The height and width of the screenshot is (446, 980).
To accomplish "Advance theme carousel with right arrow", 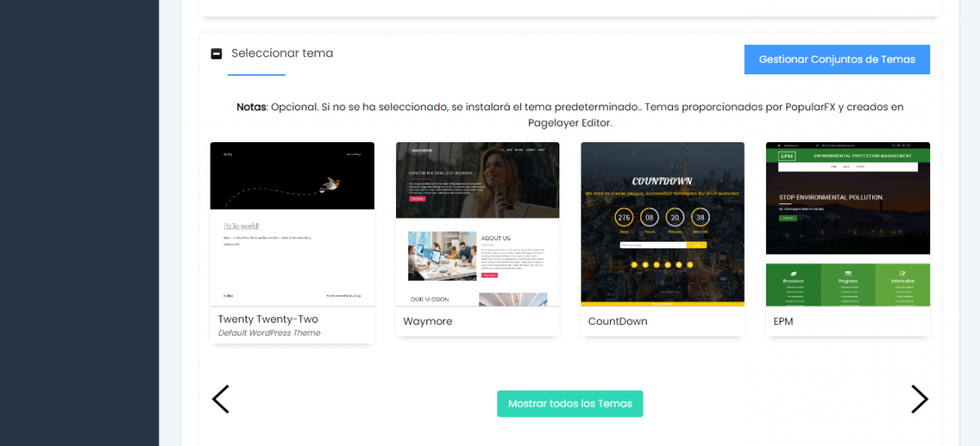I will [919, 399].
